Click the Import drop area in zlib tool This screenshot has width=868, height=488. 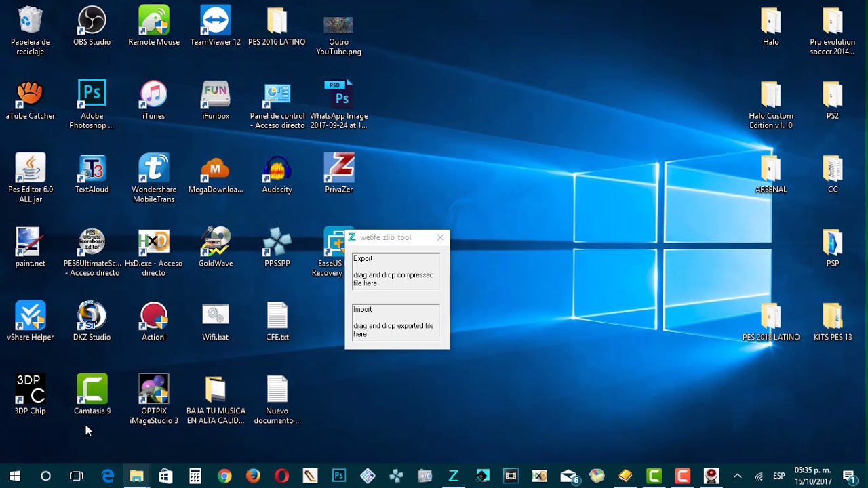pyautogui.click(x=396, y=322)
